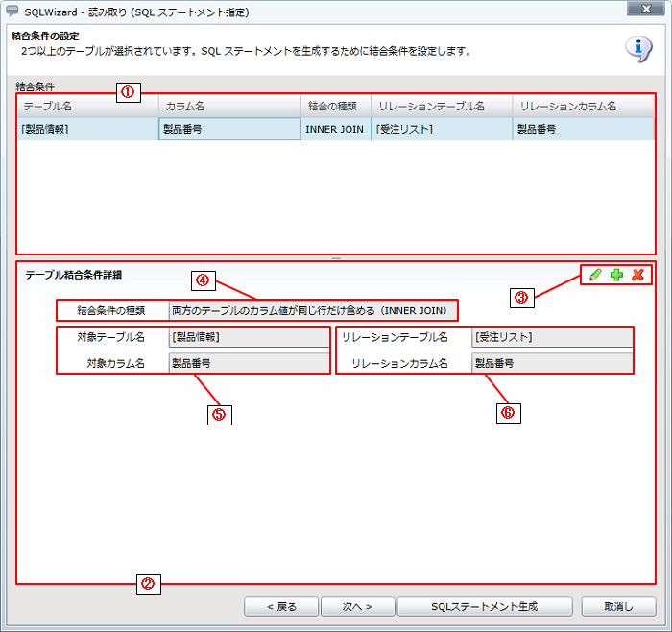Click the 取消し cancel button
The width and height of the screenshot is (672, 632).
tap(618, 607)
